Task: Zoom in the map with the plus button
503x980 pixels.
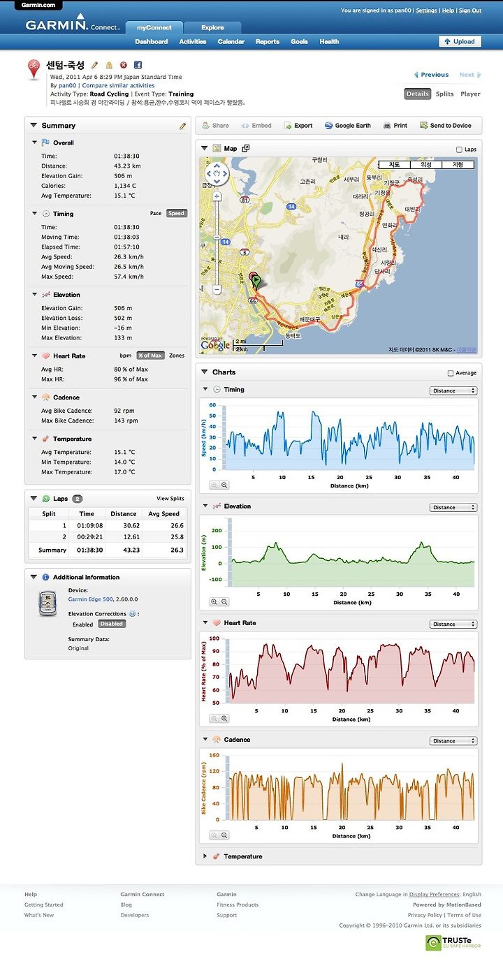Action: click(217, 197)
